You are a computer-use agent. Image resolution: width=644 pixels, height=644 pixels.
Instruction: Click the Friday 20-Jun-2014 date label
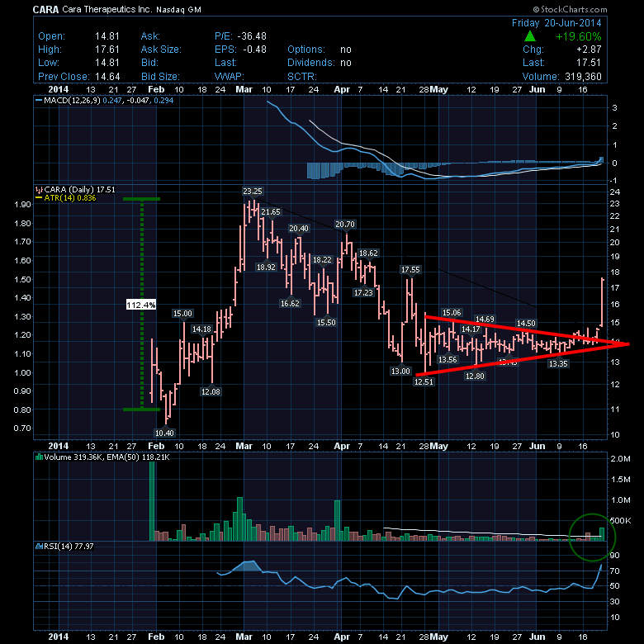pos(556,23)
